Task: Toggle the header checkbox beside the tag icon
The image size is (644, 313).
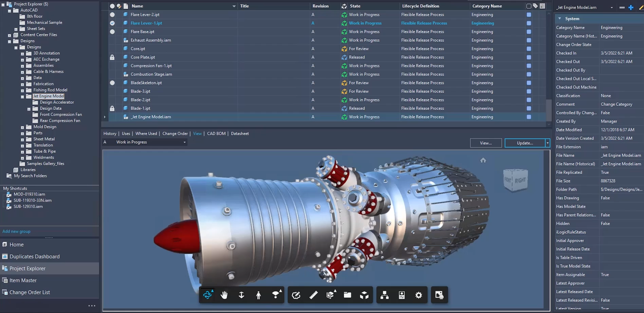Action: 529,6
